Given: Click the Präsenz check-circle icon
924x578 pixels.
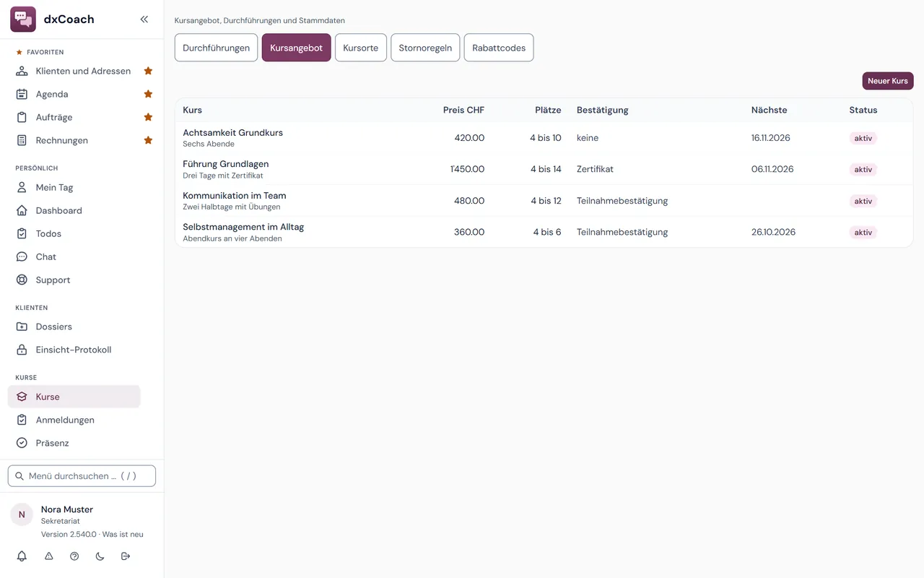Looking at the screenshot, I should [x=22, y=443].
